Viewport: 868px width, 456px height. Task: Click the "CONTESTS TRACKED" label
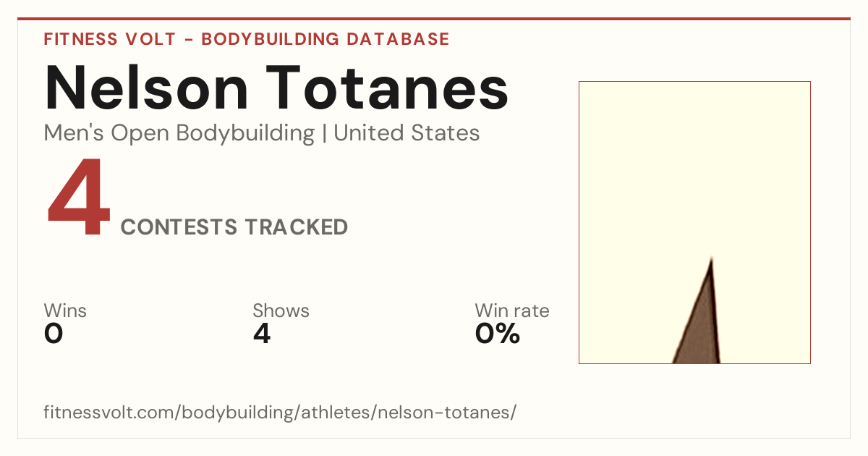[x=234, y=227]
